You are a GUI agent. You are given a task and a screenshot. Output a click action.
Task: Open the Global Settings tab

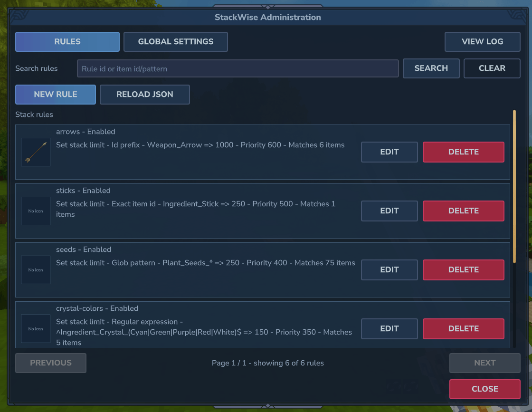175,42
